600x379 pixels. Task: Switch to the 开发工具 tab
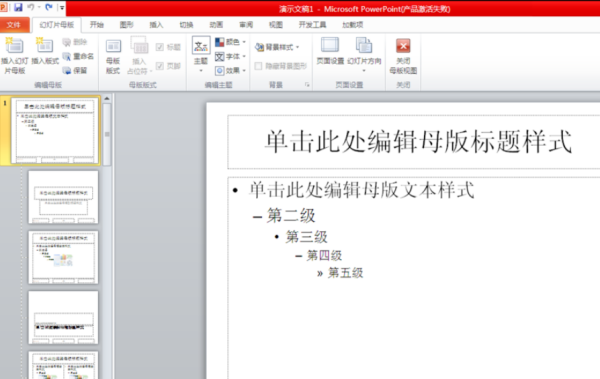click(x=312, y=25)
